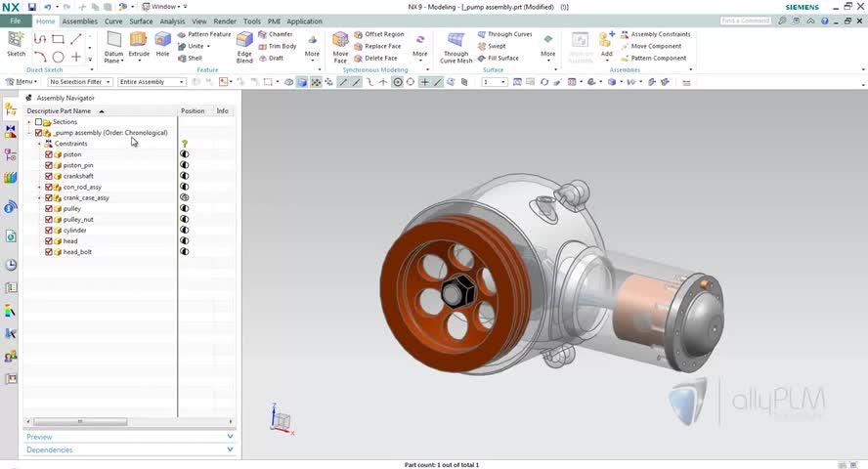This screenshot has width=868, height=469.
Task: Click the Find a Command search field
Action: [746, 21]
